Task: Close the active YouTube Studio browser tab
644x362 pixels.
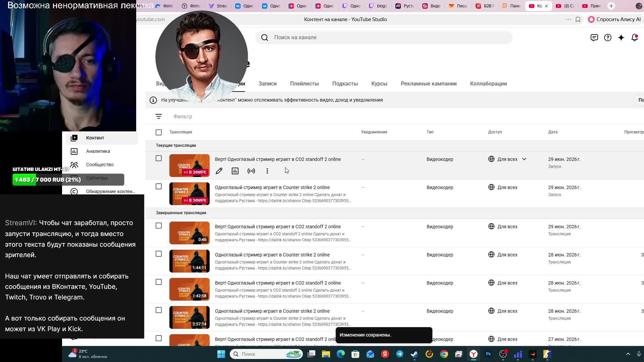Action: point(546,6)
